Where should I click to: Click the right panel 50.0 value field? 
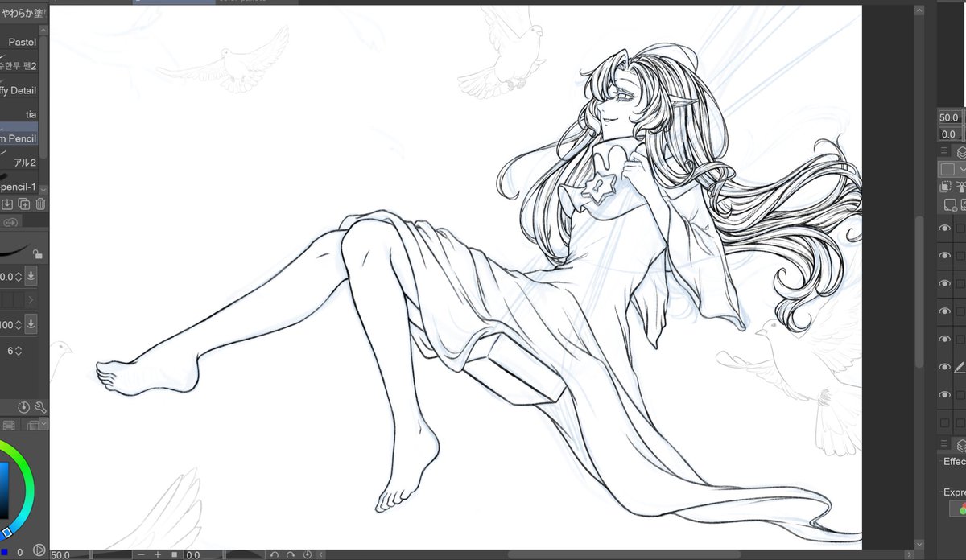[x=949, y=117]
